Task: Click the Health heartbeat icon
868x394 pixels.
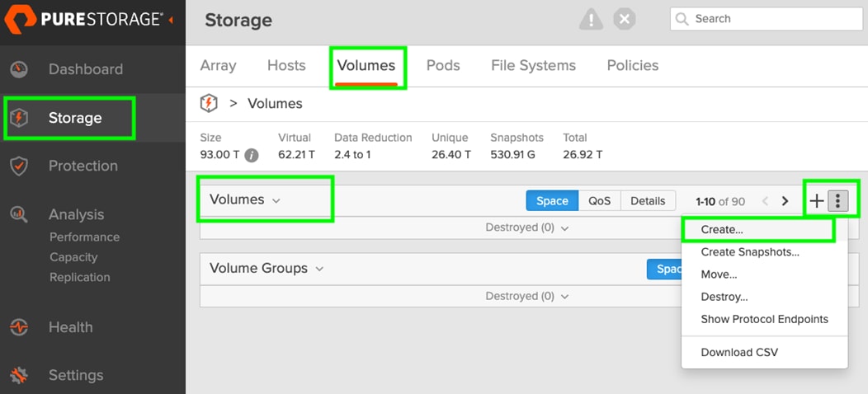Action: (x=18, y=327)
